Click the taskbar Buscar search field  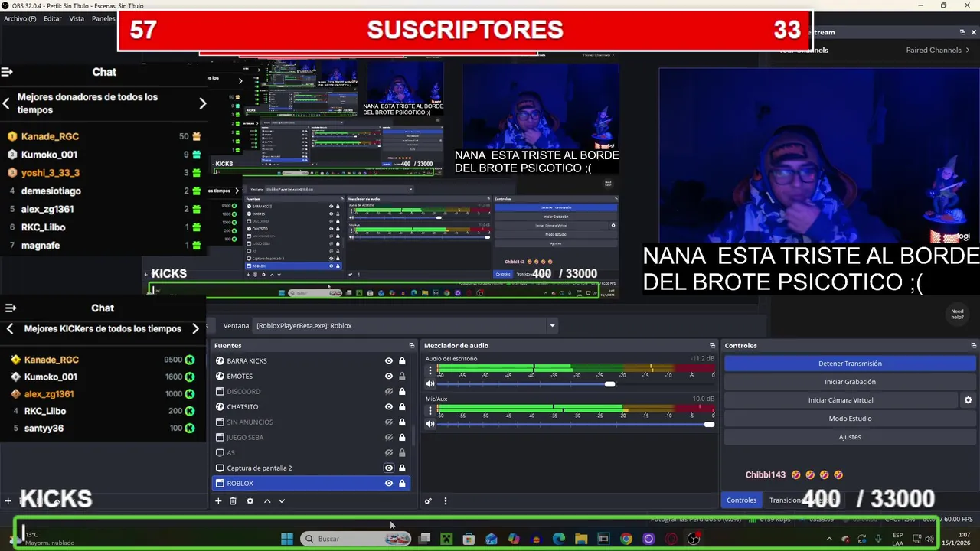(x=356, y=539)
